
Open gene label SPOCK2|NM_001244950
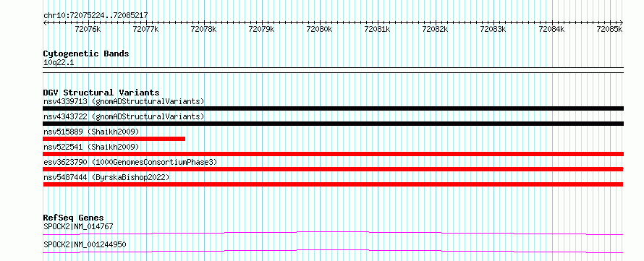tap(85, 244)
